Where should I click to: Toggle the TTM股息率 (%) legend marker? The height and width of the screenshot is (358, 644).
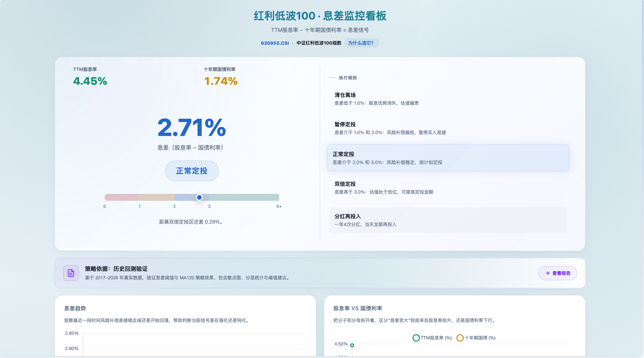[416, 338]
